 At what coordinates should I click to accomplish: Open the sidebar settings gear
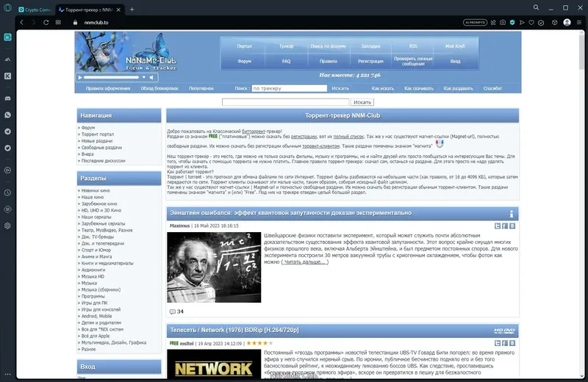tap(7, 226)
